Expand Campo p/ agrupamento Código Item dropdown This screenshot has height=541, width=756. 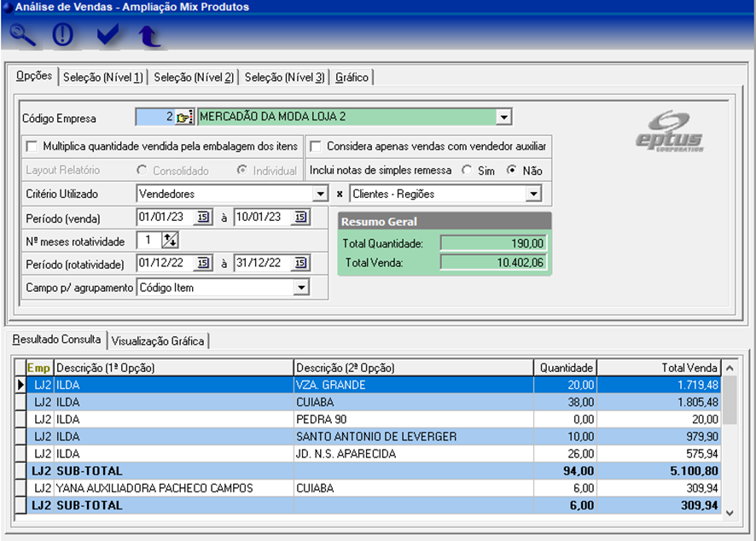pyautogui.click(x=300, y=288)
